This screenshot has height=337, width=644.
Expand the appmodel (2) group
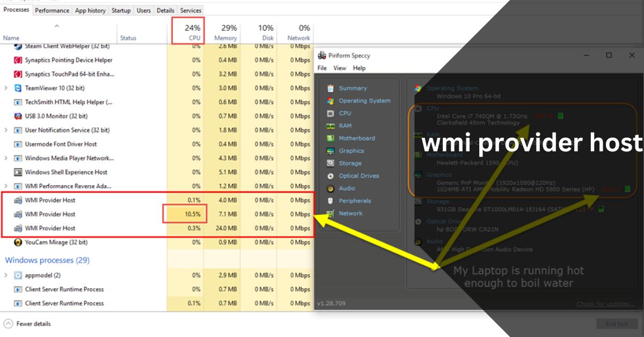[x=6, y=275]
